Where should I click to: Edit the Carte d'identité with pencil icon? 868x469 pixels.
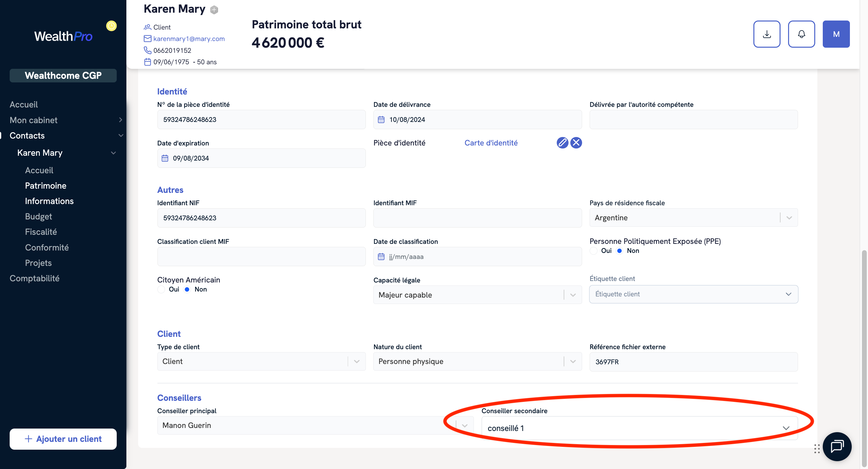click(562, 143)
